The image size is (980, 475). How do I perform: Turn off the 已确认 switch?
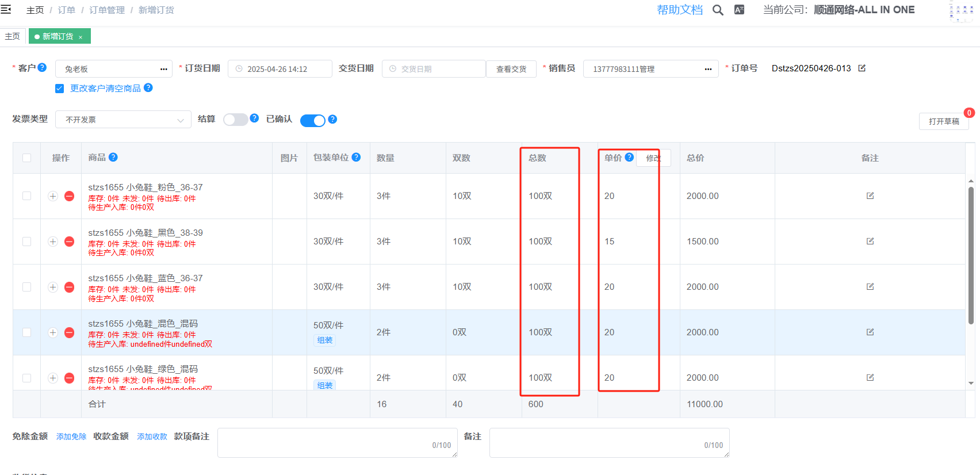click(312, 120)
